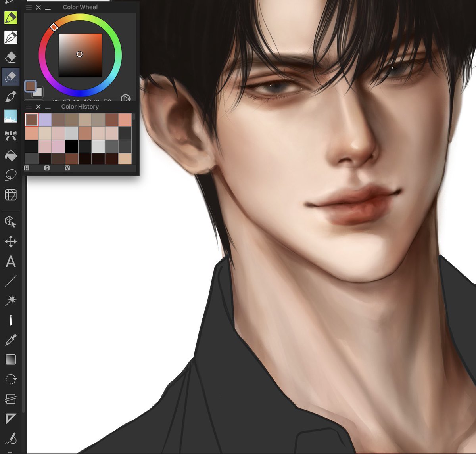
Task: Open the circled dial menu in Color Wheel panel
Action: coord(126,98)
